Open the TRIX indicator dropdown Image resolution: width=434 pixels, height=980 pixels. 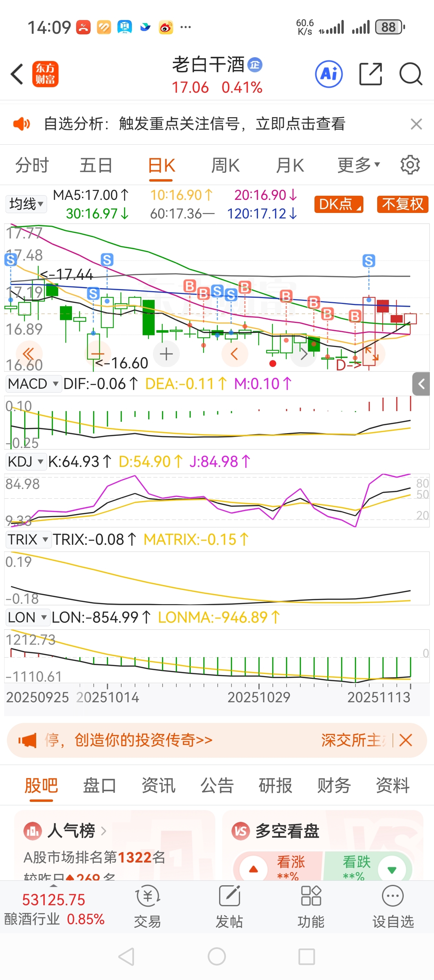28,540
